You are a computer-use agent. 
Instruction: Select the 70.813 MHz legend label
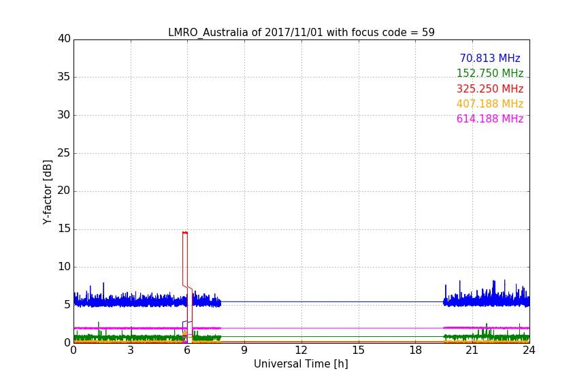pos(490,59)
